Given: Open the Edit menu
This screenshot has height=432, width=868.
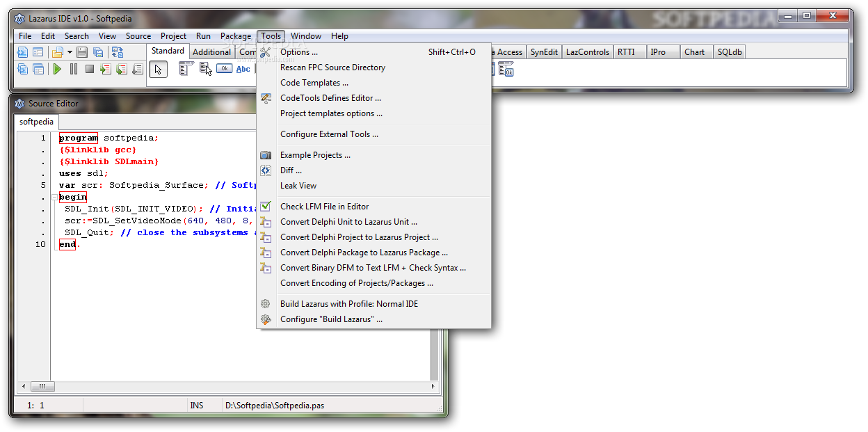Looking at the screenshot, I should [48, 36].
